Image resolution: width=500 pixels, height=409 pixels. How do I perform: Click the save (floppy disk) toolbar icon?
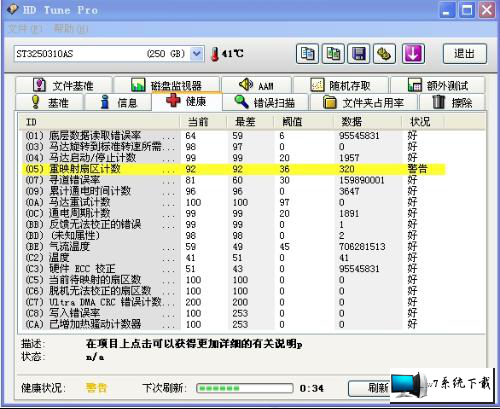pos(359,53)
